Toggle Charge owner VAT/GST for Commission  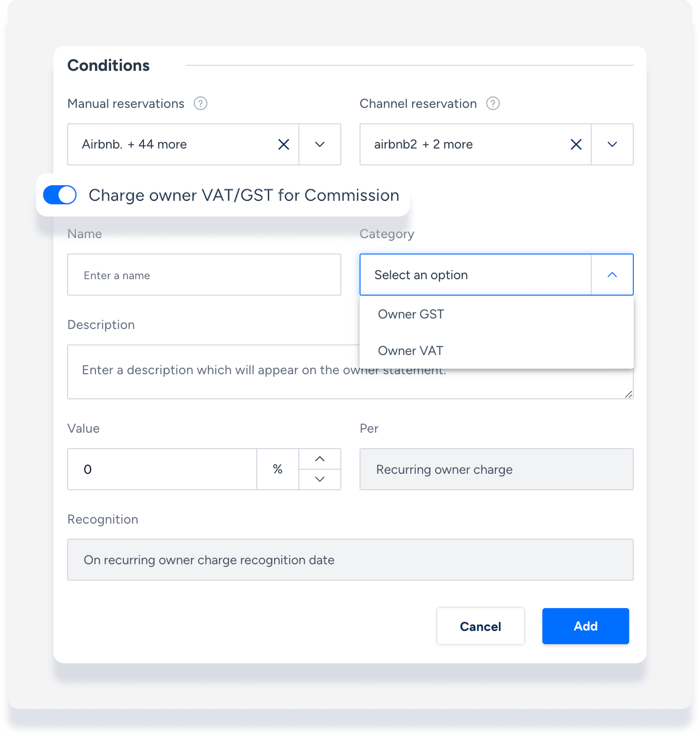click(60, 195)
